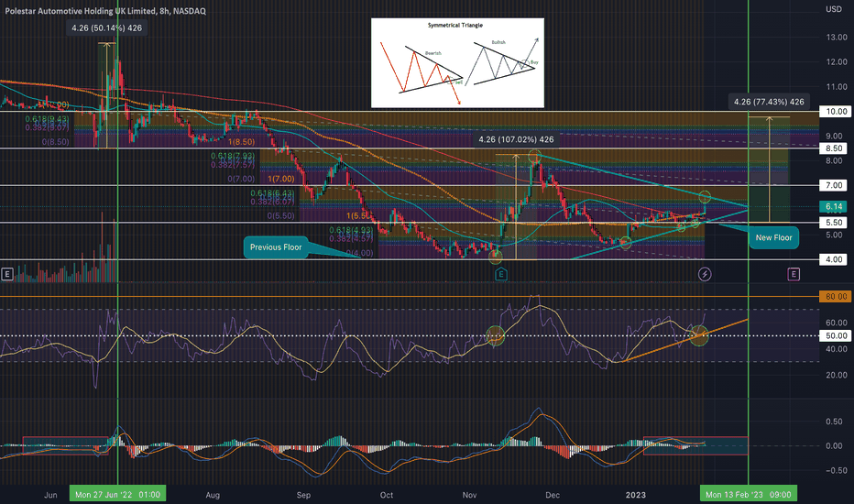Click the Oct label on the time axis
The height and width of the screenshot is (504, 854).
tap(386, 495)
